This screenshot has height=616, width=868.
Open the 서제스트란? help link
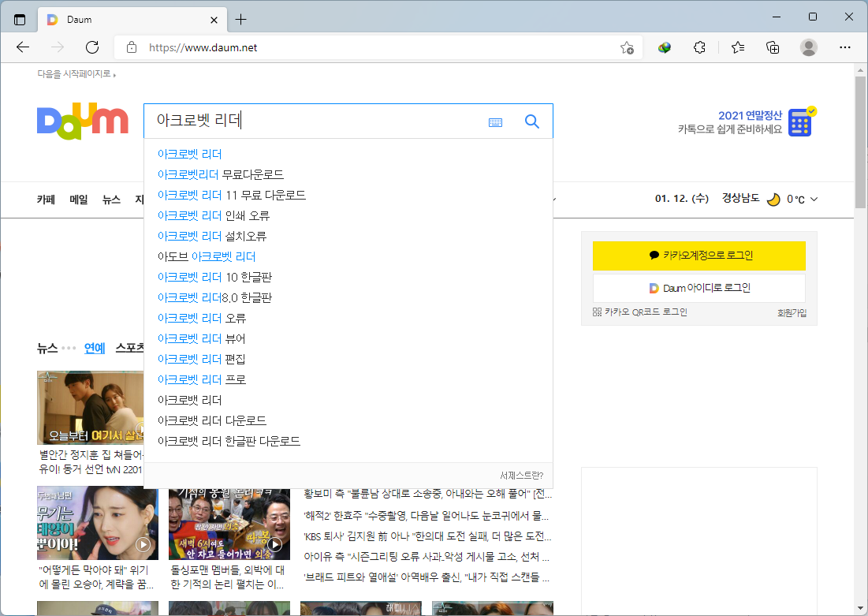[521, 476]
